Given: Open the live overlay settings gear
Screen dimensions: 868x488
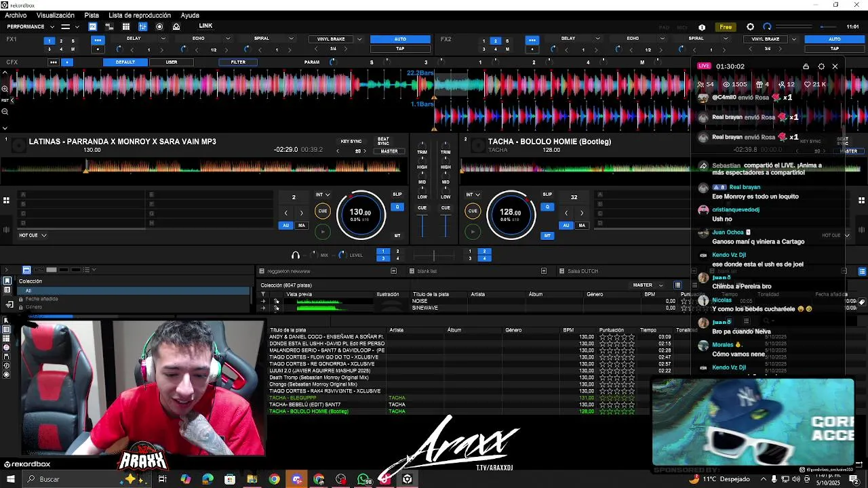Looking at the screenshot, I should 821,66.
